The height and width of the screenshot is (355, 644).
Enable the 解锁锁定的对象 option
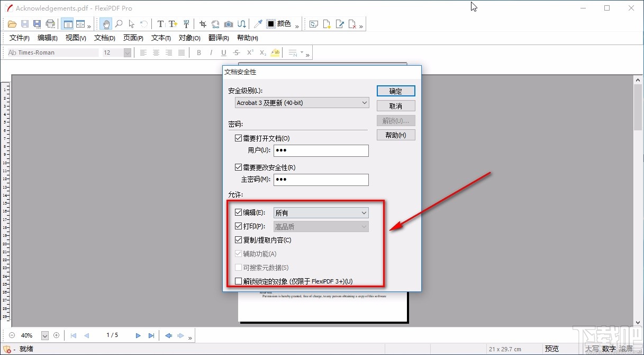coord(238,281)
